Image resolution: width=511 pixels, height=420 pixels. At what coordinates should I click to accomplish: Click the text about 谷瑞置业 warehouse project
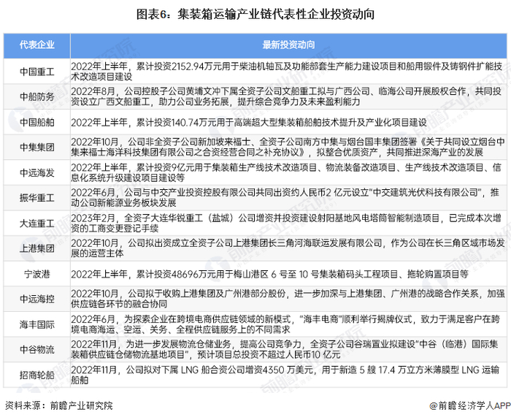285,350
